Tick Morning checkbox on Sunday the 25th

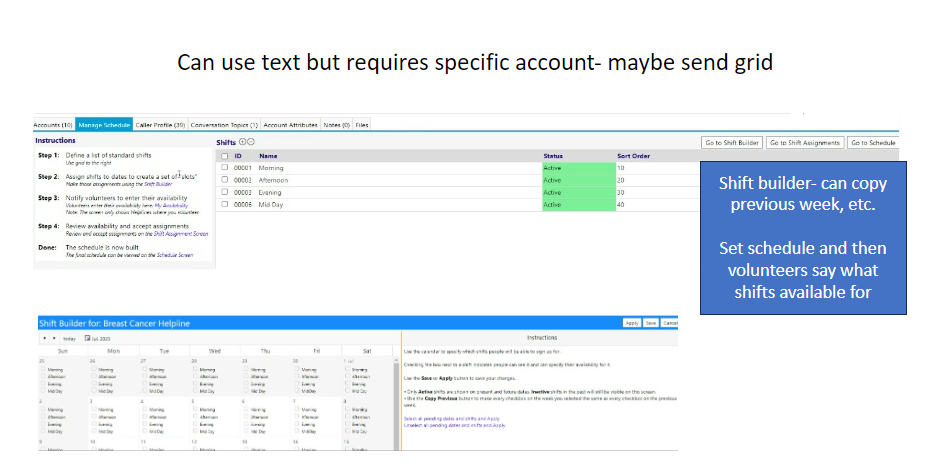pos(43,370)
